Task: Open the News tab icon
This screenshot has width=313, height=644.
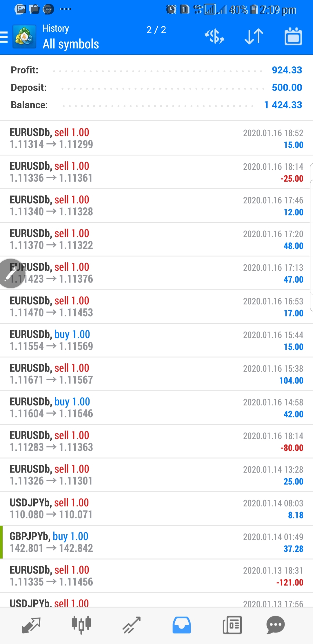Action: pyautogui.click(x=232, y=625)
